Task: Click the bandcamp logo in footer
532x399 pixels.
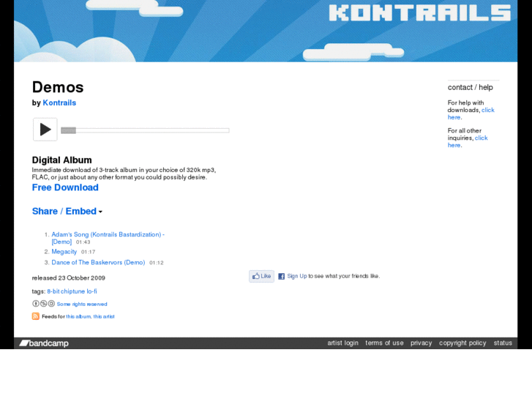Action: point(44,343)
